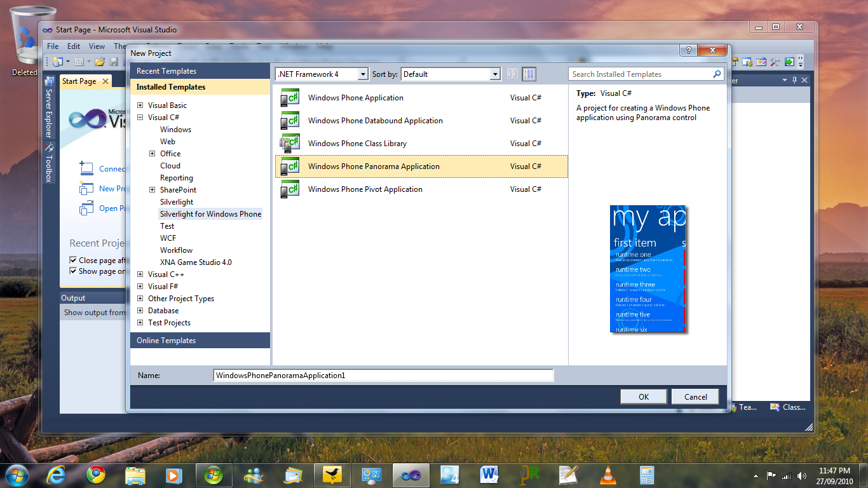Open Microsoft Word from the taskbar
Viewport: 868px width, 488px height.
coord(489,474)
